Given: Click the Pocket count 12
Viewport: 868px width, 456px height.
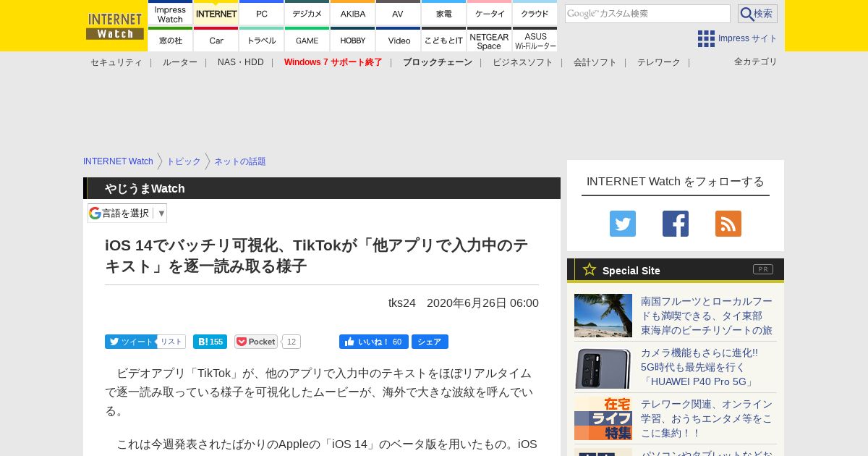Looking at the screenshot, I should coord(292,342).
